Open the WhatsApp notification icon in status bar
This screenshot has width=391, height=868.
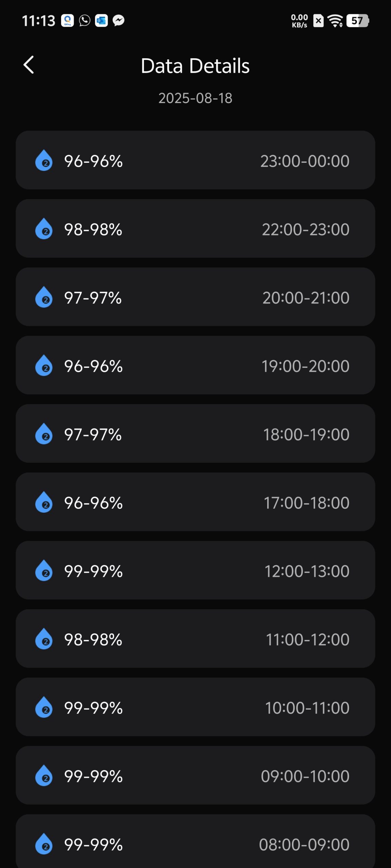pyautogui.click(x=85, y=21)
